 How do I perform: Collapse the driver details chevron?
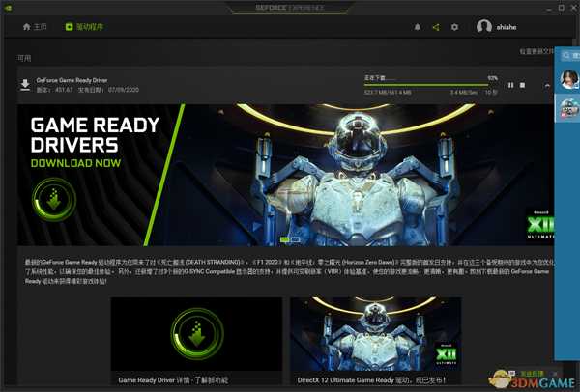click(548, 85)
